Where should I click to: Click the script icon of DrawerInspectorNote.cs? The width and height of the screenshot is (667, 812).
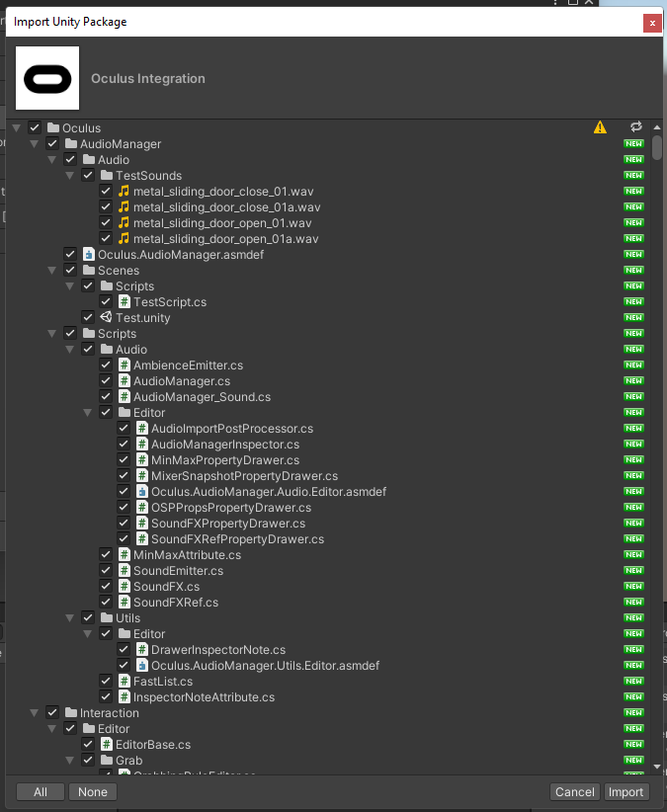142,649
